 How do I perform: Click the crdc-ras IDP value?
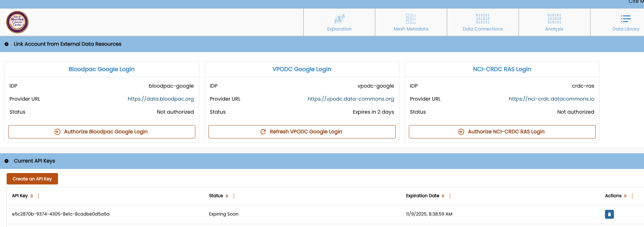[583, 86]
